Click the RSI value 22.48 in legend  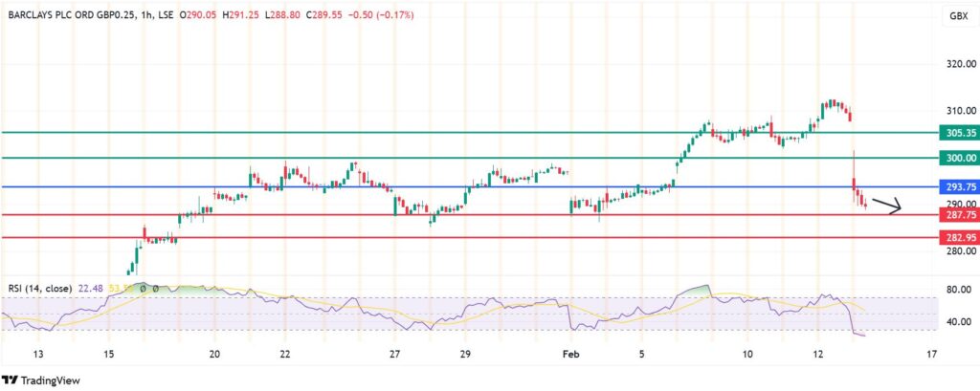pos(91,288)
